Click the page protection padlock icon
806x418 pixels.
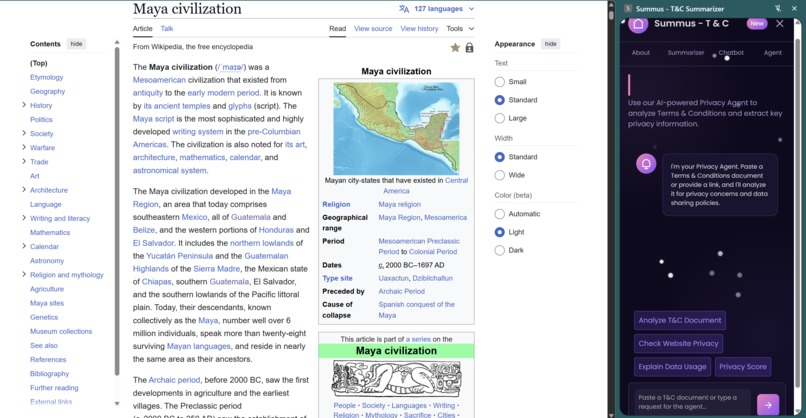469,48
